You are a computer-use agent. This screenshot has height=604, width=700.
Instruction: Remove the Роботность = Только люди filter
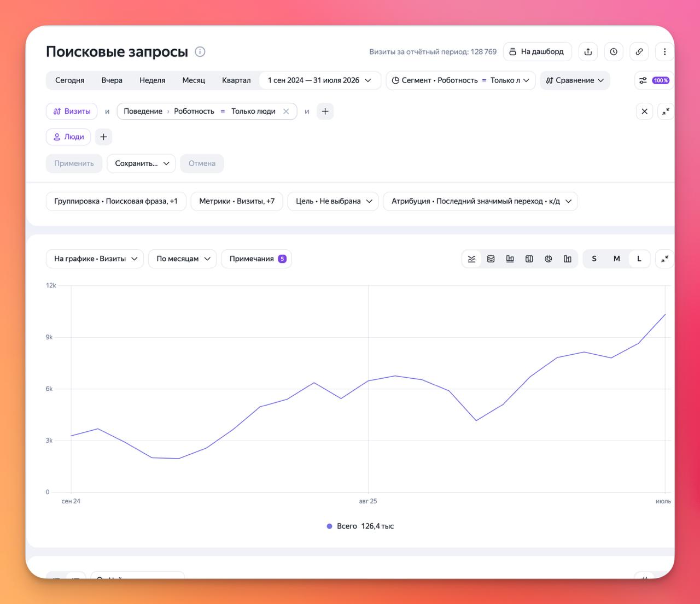coord(286,112)
